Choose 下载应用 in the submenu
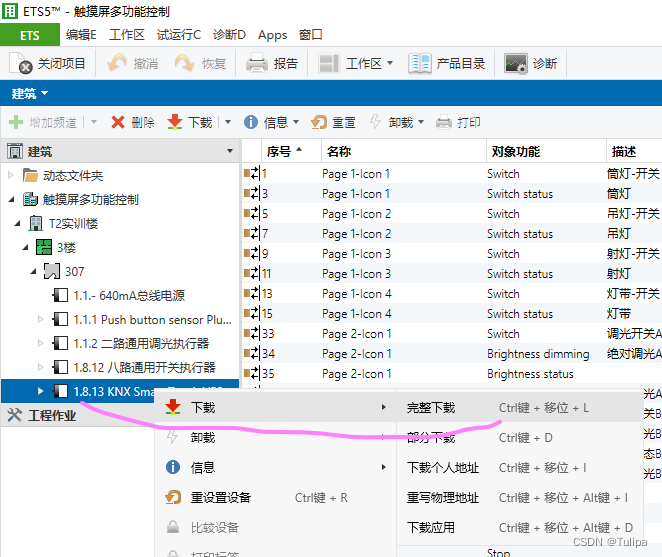Viewport: 662px width, 557px height. 520,527
